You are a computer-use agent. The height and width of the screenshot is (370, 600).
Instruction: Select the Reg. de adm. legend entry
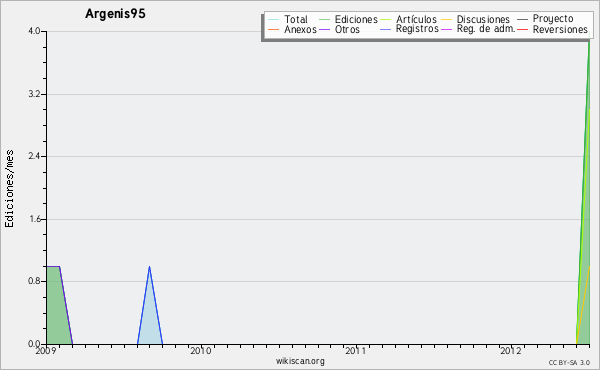[486, 29]
